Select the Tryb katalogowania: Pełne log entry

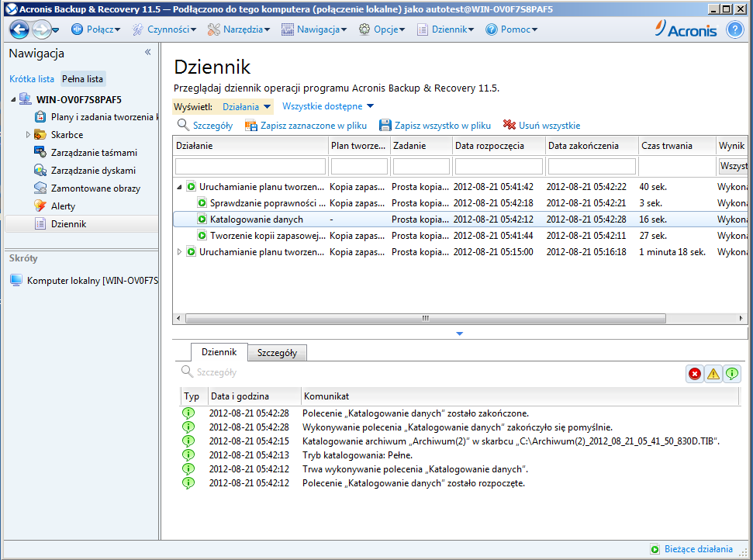click(x=460, y=455)
